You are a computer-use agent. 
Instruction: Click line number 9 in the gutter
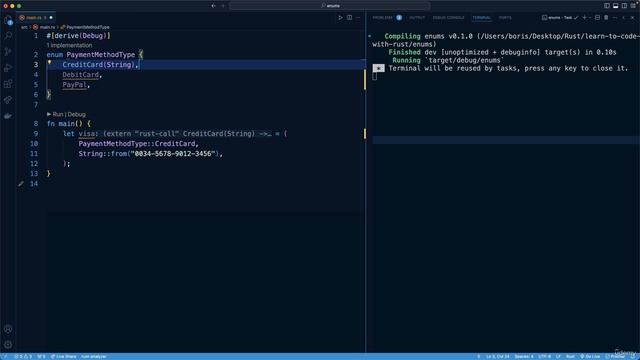coord(36,133)
